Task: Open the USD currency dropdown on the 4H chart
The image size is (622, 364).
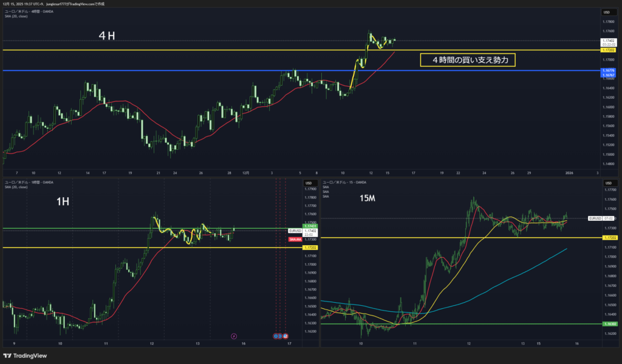Action: point(606,12)
